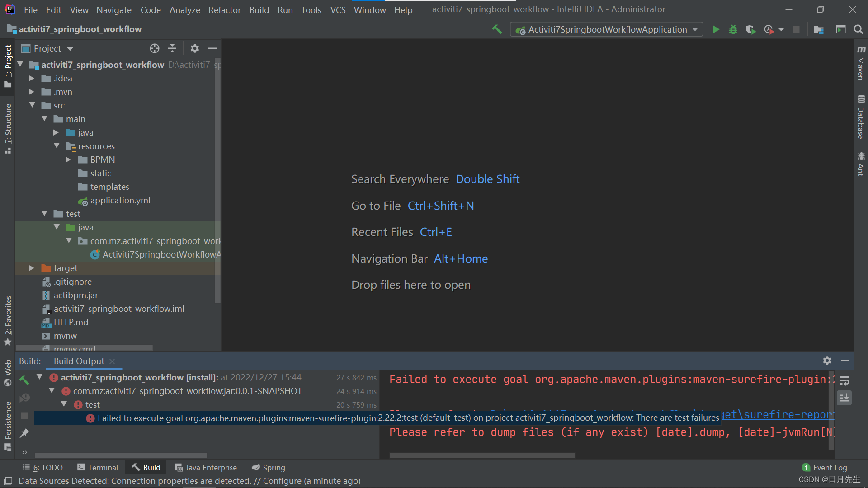The image size is (868, 488).
Task: Open Build Output settings gear
Action: 827,361
